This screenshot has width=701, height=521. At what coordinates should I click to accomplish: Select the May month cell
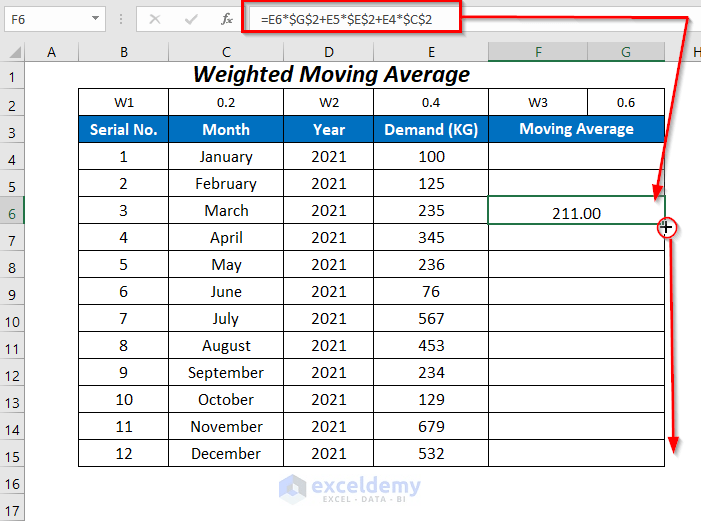[226, 264]
